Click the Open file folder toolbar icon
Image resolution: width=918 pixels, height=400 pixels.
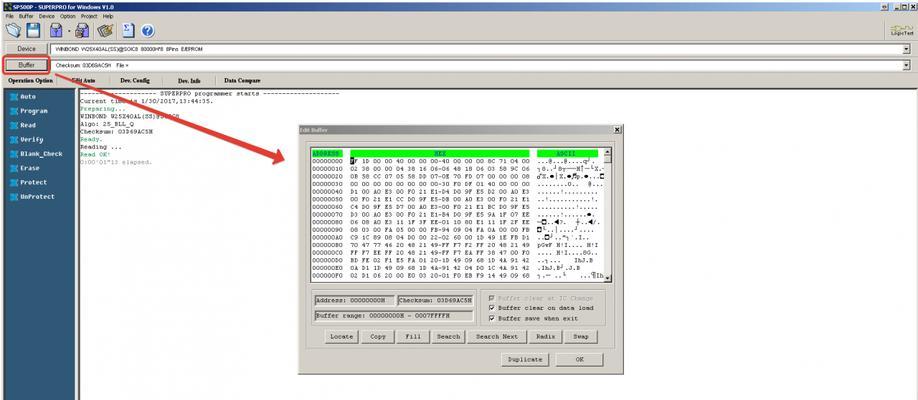pyautogui.click(x=13, y=30)
